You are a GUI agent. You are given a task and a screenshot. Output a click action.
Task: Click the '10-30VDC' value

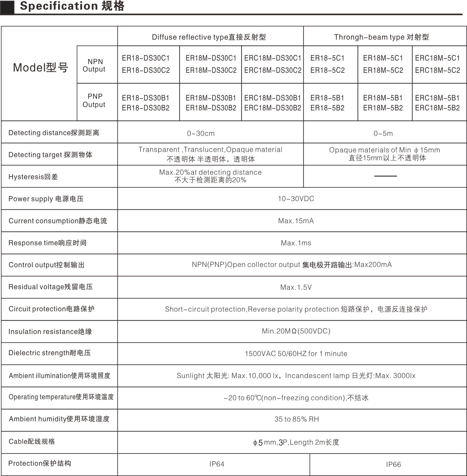296,199
